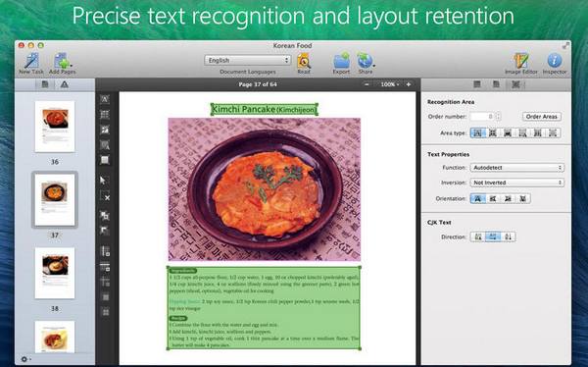Click the zoom in plus button
Screen dimensions: 588x367
[x=409, y=84]
